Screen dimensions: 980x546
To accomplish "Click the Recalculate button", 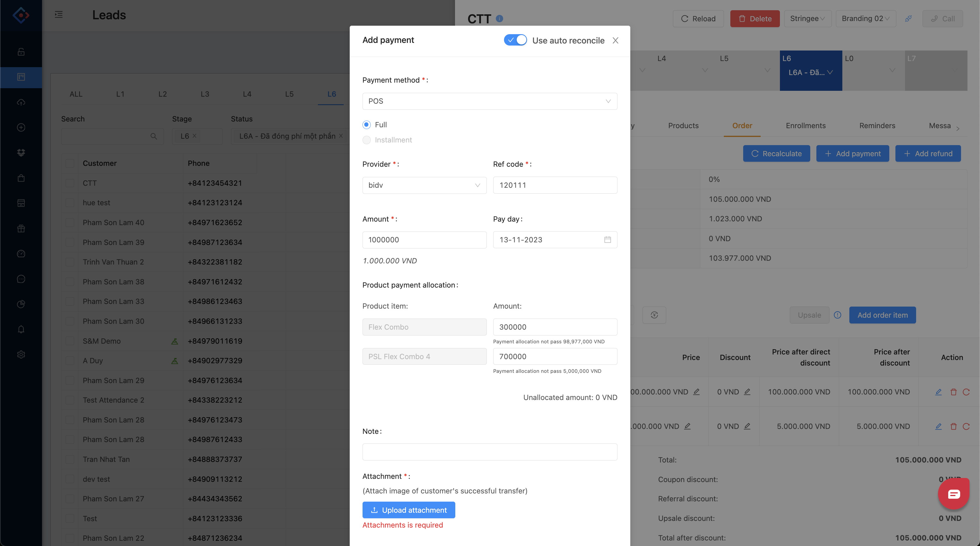I will coord(776,154).
